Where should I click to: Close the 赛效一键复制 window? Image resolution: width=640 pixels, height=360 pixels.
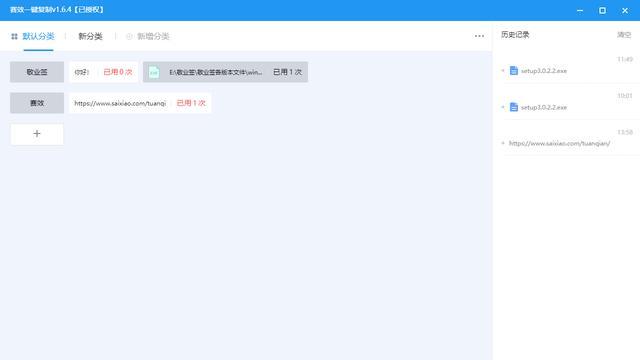625,11
